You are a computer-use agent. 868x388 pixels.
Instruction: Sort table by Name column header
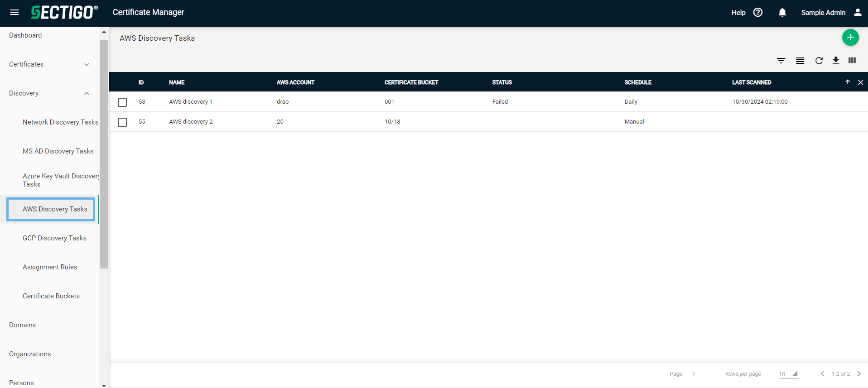coord(177,82)
